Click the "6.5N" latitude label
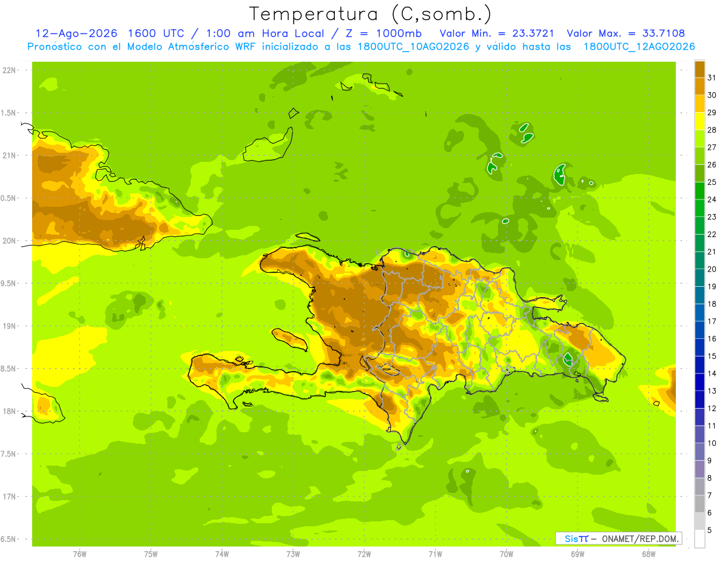This screenshot has height=562, width=728. pos(9,539)
